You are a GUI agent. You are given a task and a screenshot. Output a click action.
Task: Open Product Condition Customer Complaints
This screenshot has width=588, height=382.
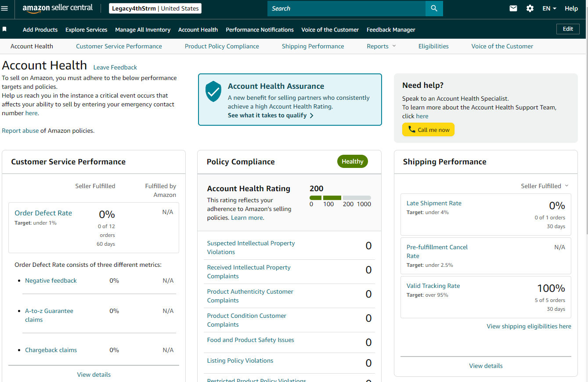point(246,320)
